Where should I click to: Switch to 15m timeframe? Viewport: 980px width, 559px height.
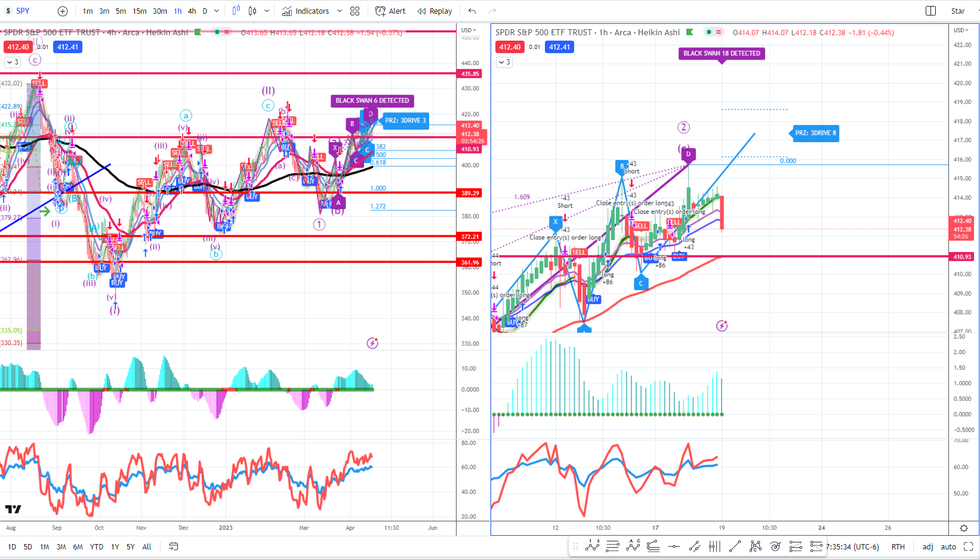tap(140, 11)
